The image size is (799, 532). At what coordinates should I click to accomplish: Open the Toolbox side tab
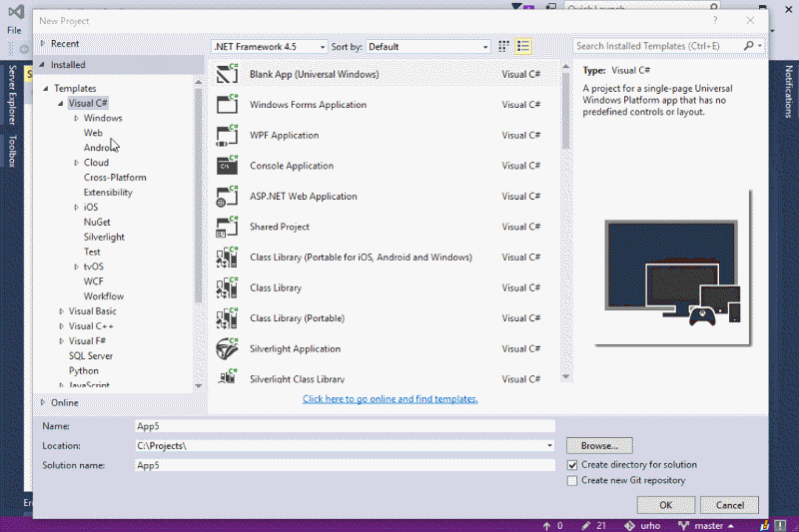click(x=12, y=151)
